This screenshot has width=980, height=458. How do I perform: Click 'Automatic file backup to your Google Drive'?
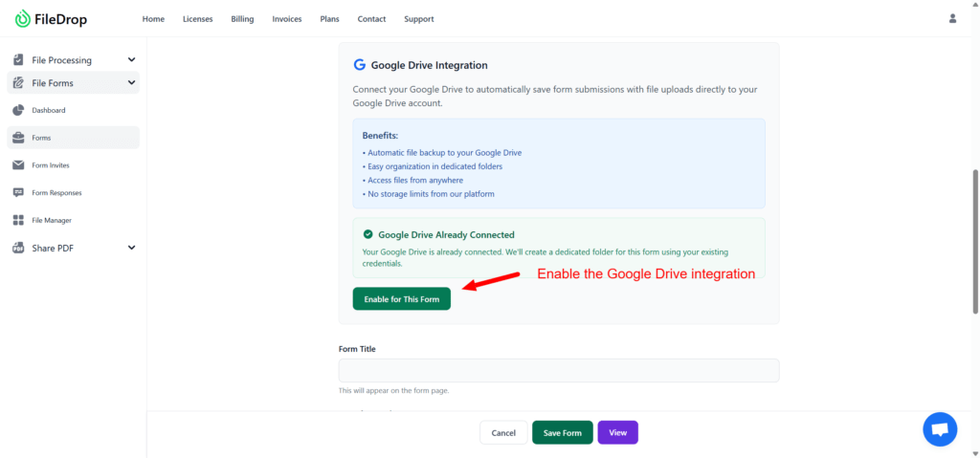coord(442,152)
